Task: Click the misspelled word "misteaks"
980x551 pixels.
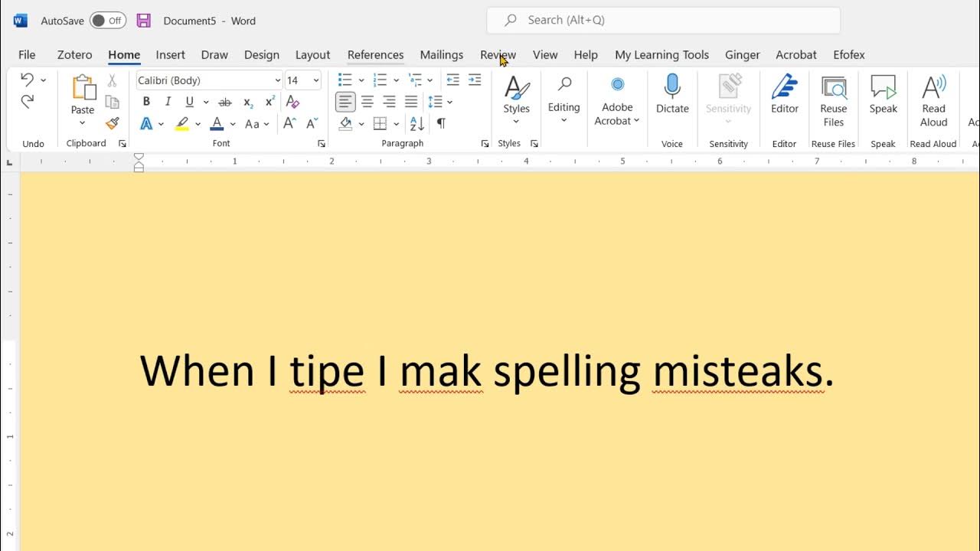Action: click(x=737, y=372)
